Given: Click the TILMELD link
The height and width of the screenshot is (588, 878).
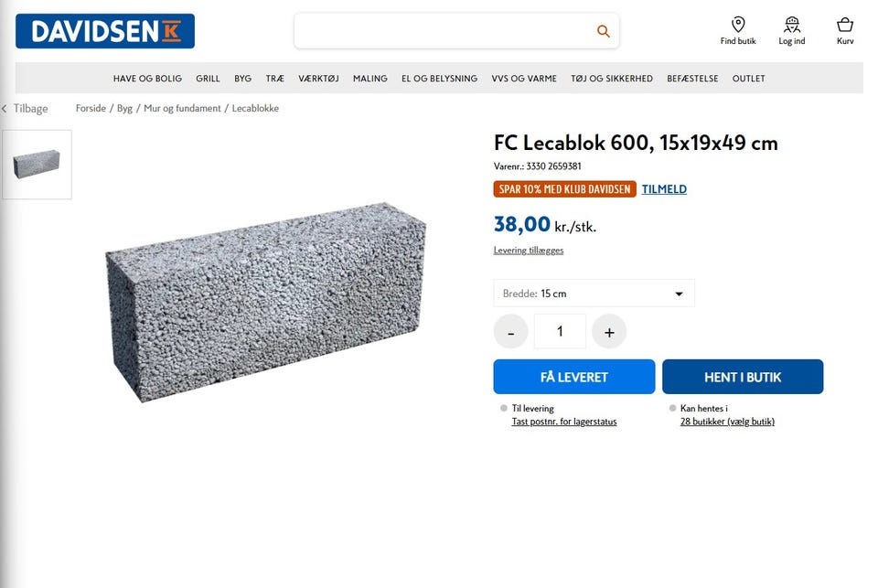Looking at the screenshot, I should [664, 189].
